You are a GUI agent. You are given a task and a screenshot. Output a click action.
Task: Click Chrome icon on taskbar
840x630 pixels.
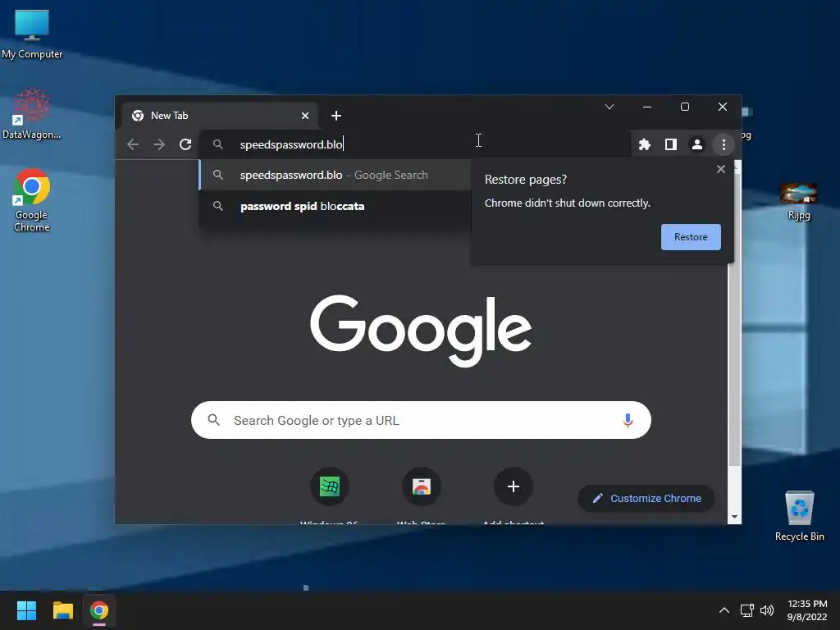99,610
